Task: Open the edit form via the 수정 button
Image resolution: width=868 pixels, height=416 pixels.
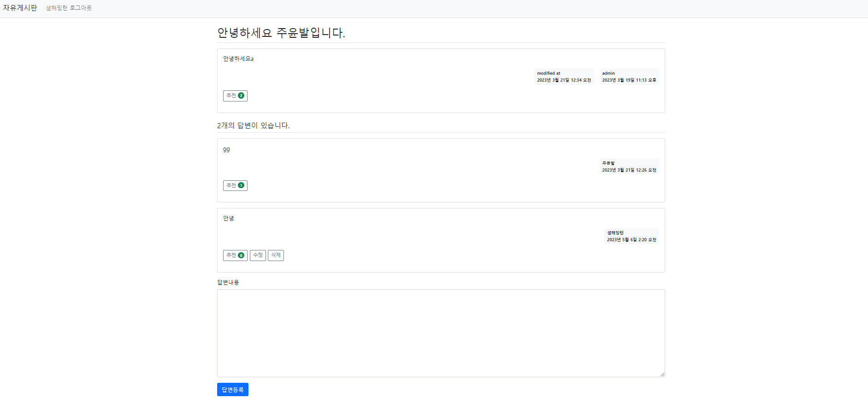Action: [258, 255]
